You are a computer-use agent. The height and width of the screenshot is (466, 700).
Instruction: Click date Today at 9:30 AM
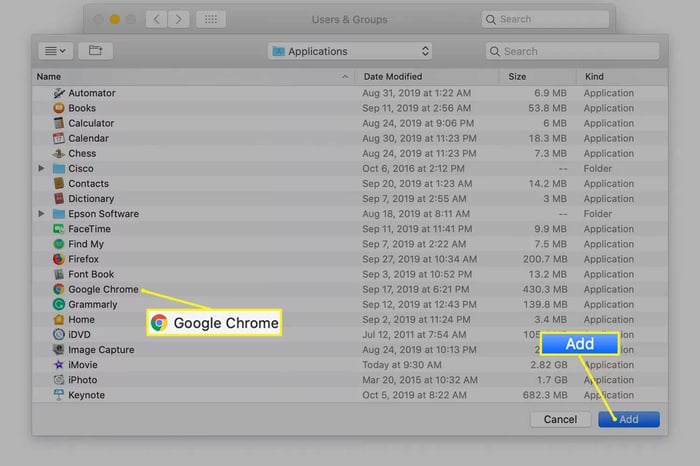[402, 365]
